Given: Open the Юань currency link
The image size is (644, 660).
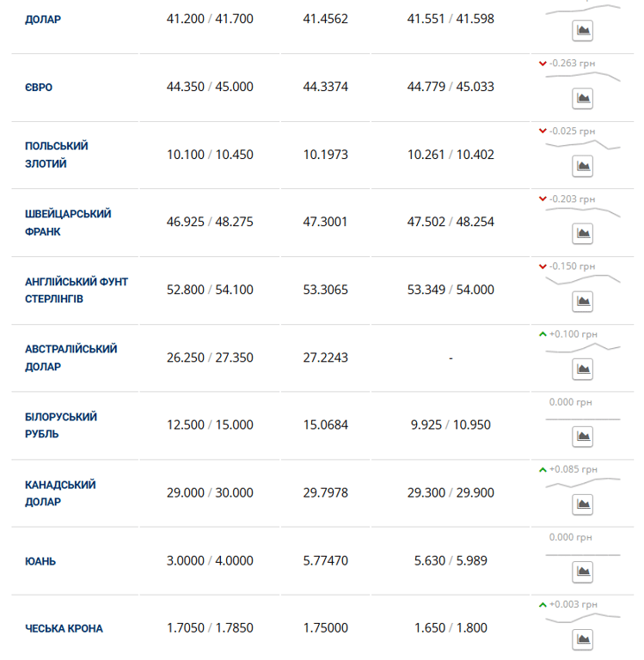Looking at the screenshot, I should coord(40,561).
